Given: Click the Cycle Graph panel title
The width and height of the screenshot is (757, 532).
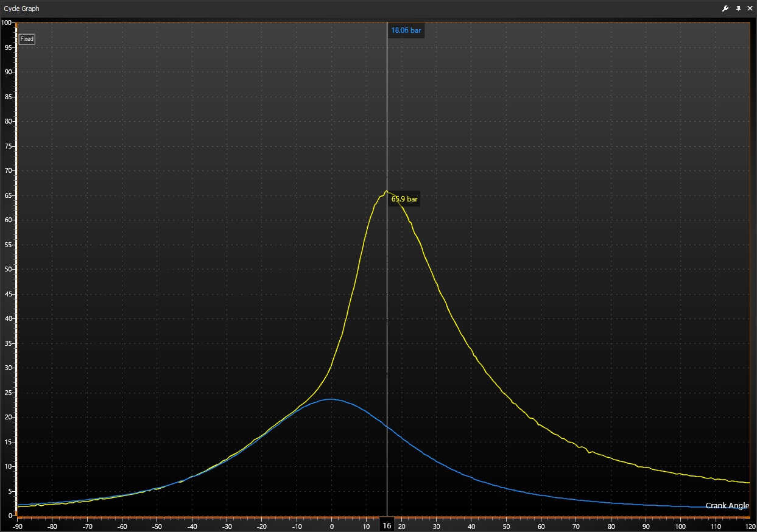Looking at the screenshot, I should coord(21,9).
